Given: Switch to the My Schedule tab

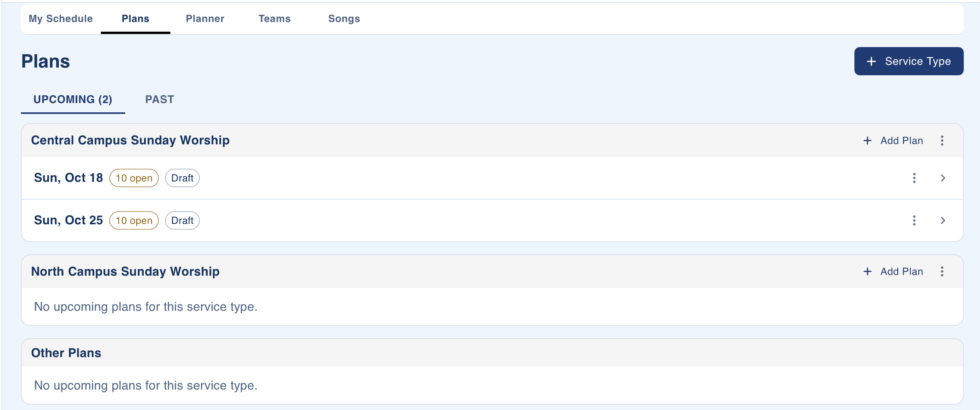Looking at the screenshot, I should point(61,19).
